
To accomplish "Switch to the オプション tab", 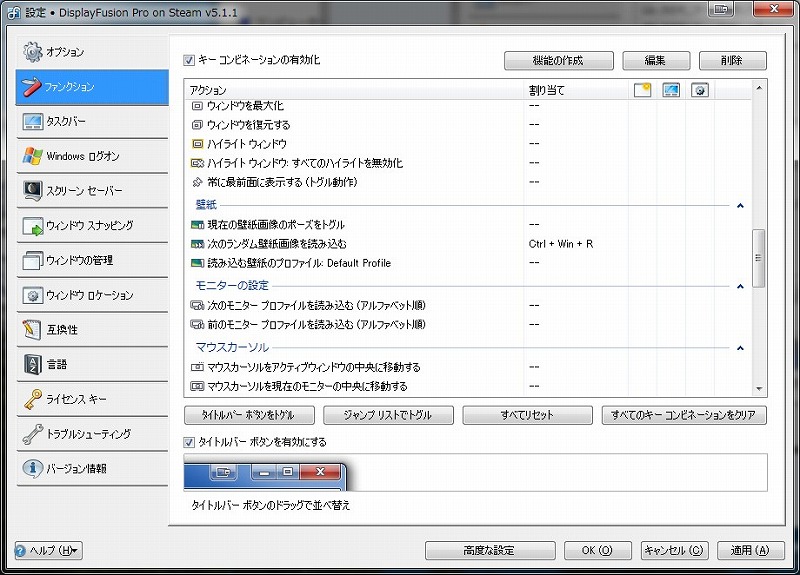I will click(x=92, y=52).
